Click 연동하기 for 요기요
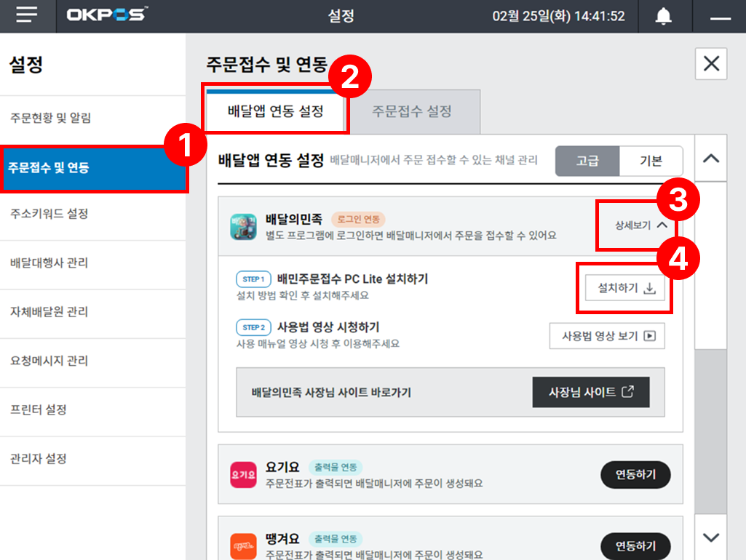This screenshot has width=746, height=560. pyautogui.click(x=635, y=475)
